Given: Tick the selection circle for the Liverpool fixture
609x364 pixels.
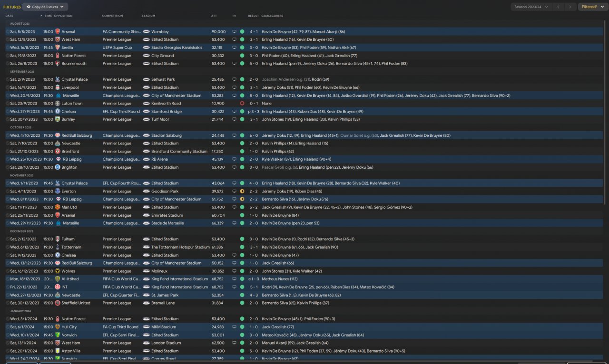Looking at the screenshot, I should tap(8, 87).
